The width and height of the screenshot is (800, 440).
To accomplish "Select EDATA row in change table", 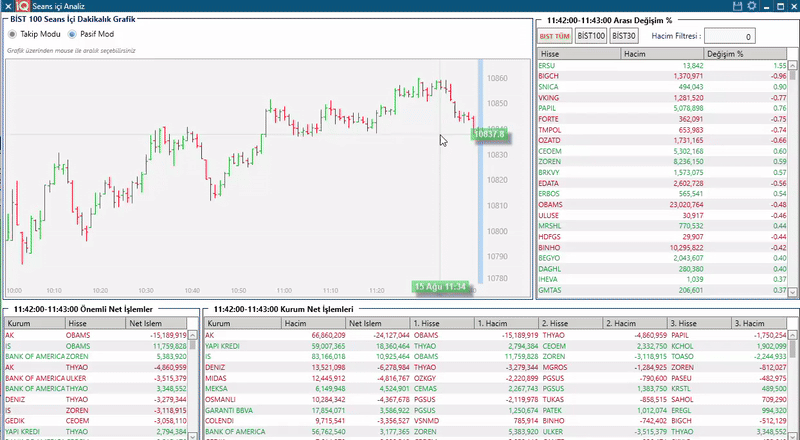I will pyautogui.click(x=662, y=183).
